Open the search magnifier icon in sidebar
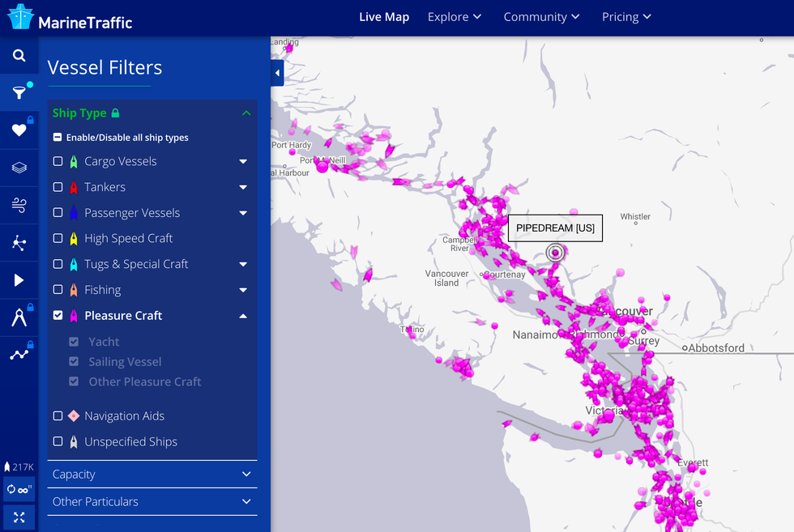This screenshot has width=794, height=532. tap(19, 56)
